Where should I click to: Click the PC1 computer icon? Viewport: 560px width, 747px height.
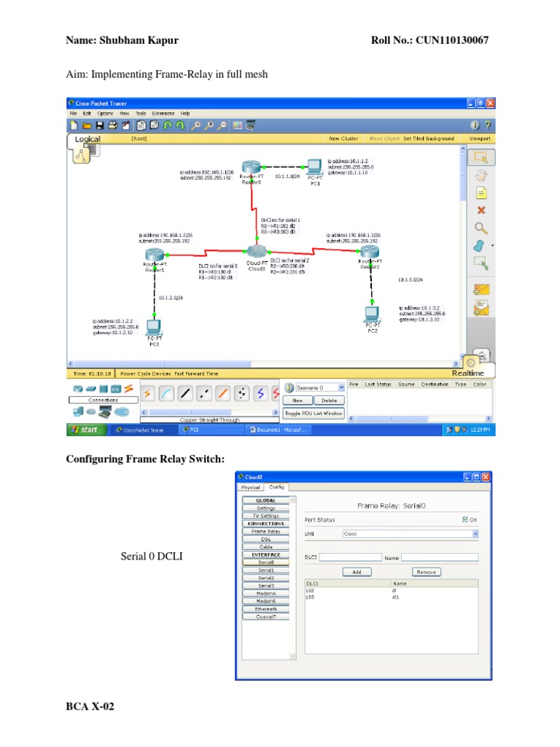click(x=314, y=167)
